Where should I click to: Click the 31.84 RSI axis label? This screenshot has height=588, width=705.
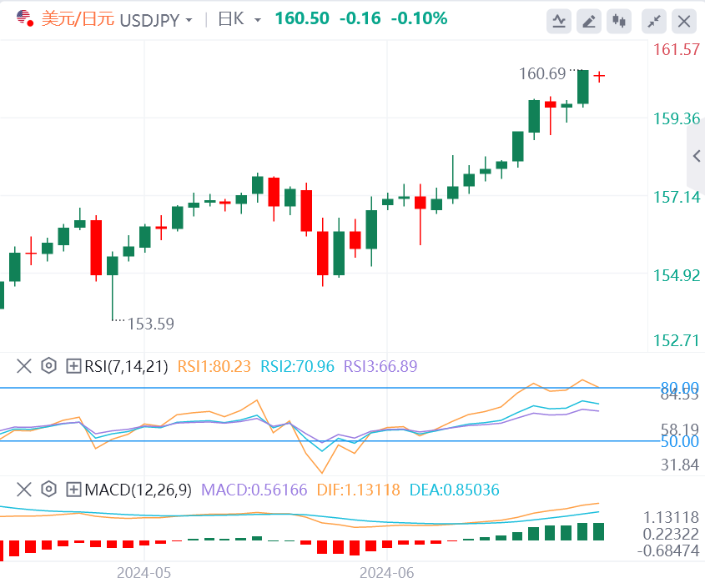tap(679, 465)
